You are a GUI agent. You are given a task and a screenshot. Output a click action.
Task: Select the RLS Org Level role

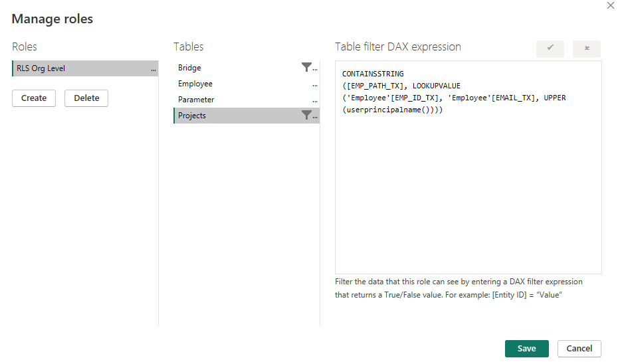(x=73, y=68)
